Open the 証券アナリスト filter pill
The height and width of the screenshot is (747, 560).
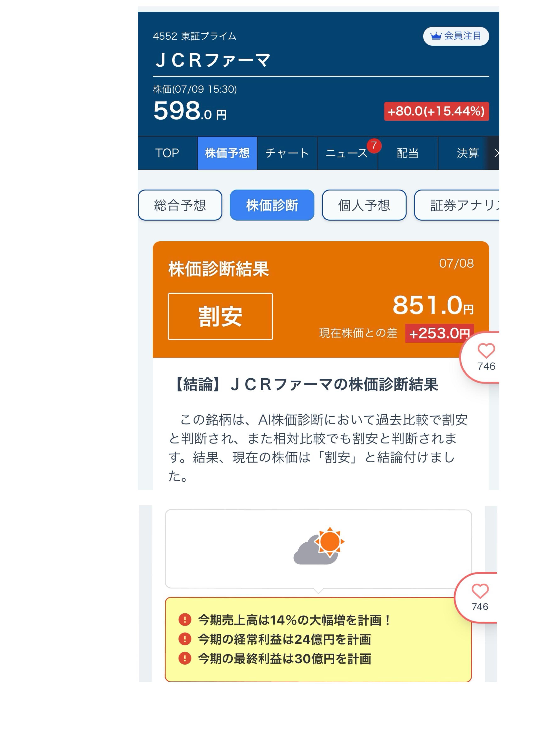pyautogui.click(x=457, y=205)
